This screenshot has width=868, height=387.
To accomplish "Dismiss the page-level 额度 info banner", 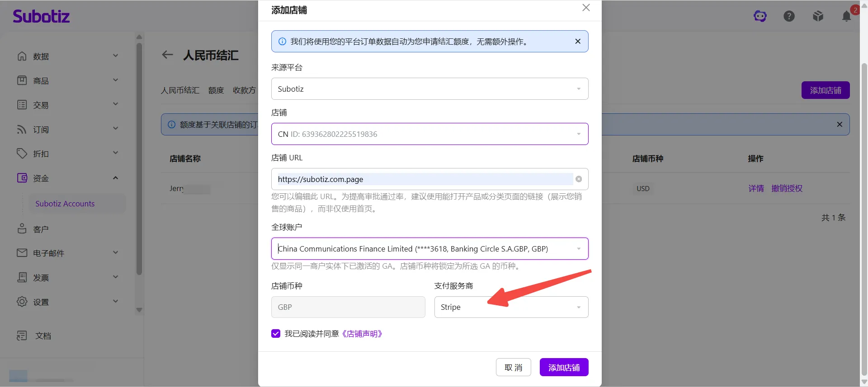I will 840,125.
